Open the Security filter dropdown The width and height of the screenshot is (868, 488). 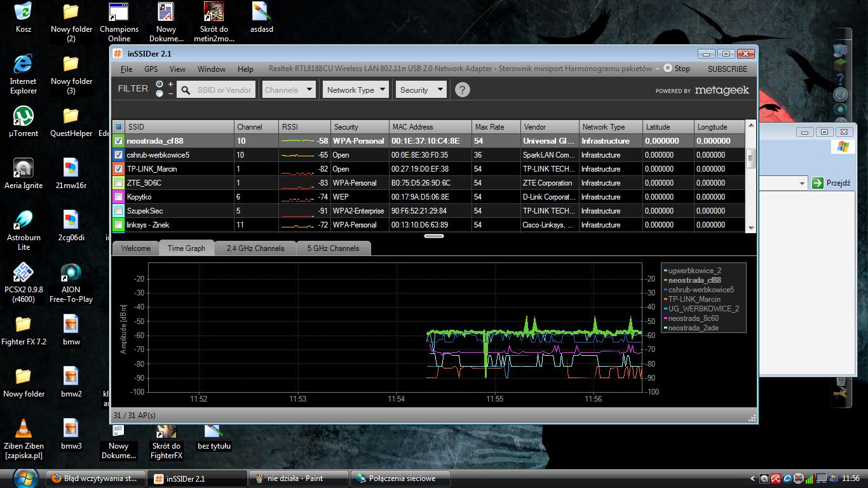(x=421, y=90)
